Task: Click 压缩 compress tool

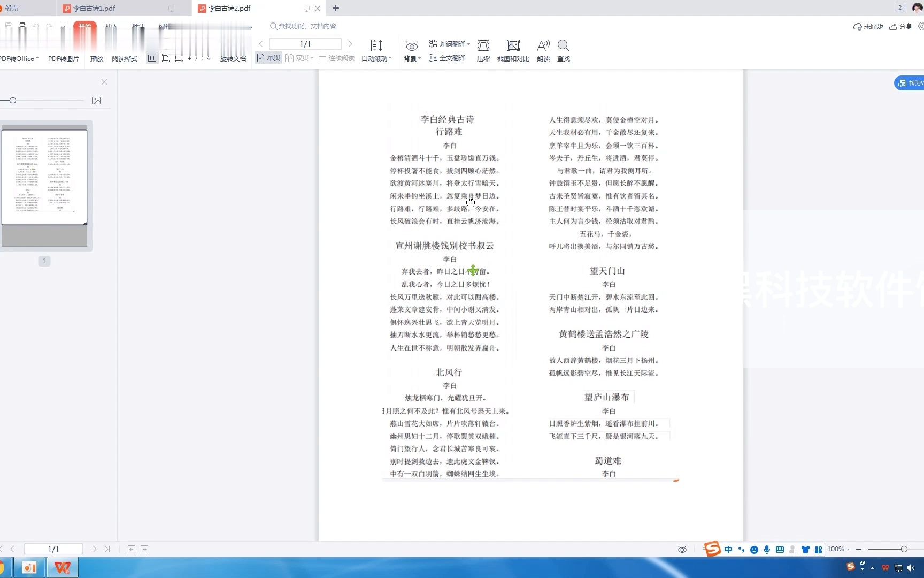Action: [483, 51]
